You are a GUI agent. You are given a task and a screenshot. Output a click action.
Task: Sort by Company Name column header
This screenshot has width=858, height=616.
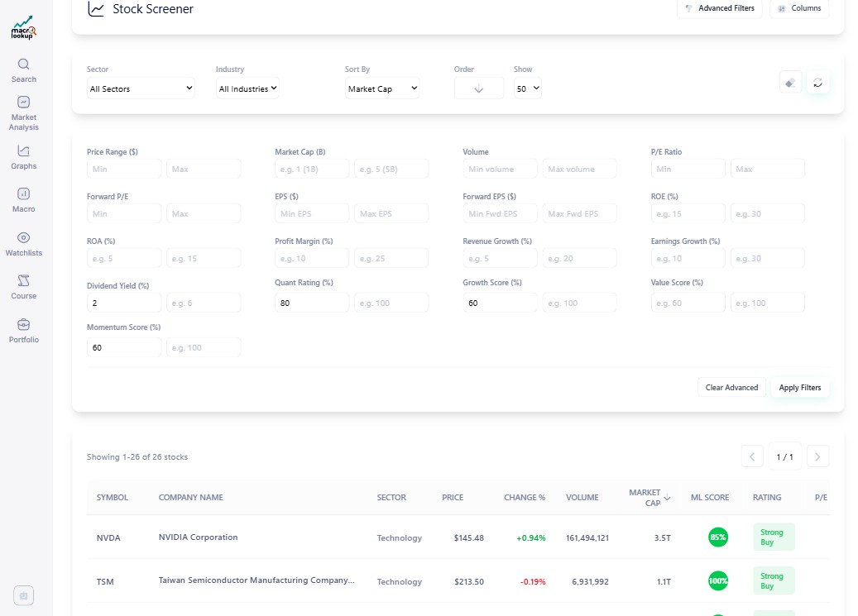coord(191,497)
